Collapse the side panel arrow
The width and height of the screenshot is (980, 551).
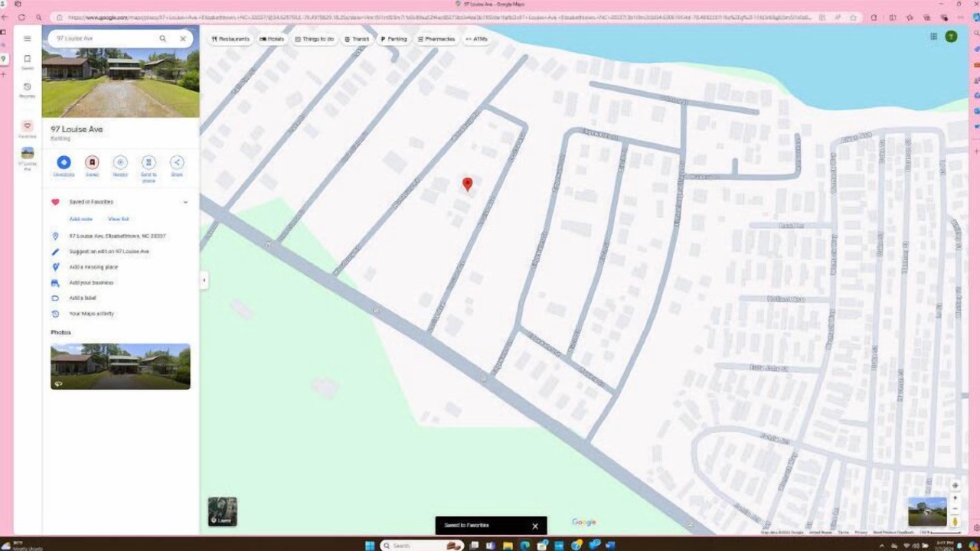[x=204, y=281]
